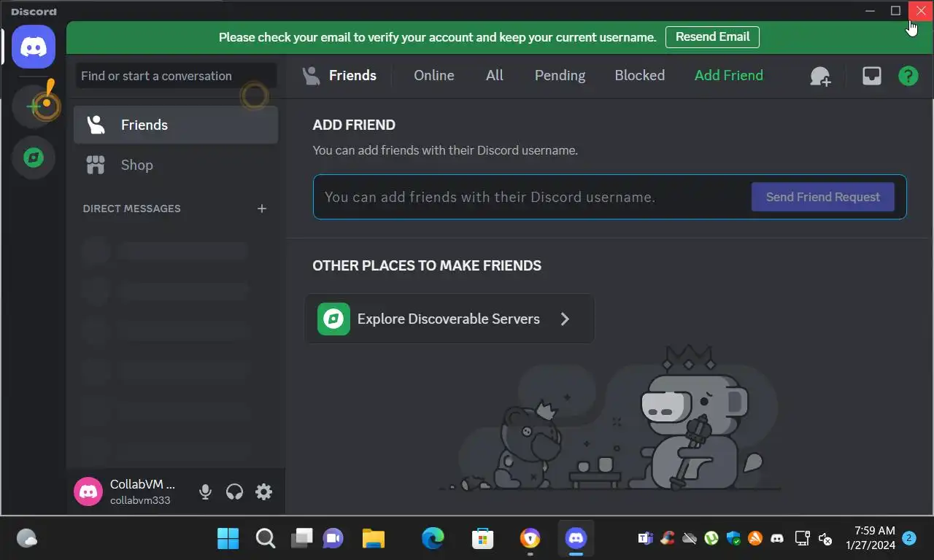Click the Discord system tray icon

778,539
